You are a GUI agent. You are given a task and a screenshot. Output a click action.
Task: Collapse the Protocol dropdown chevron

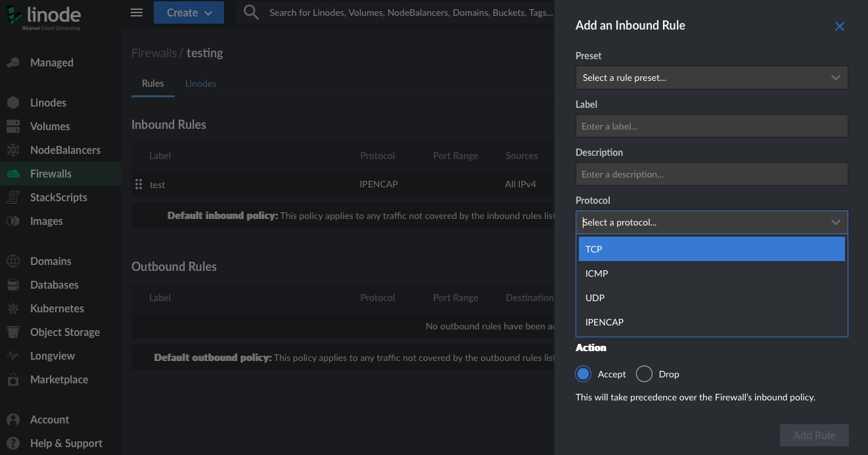point(835,222)
